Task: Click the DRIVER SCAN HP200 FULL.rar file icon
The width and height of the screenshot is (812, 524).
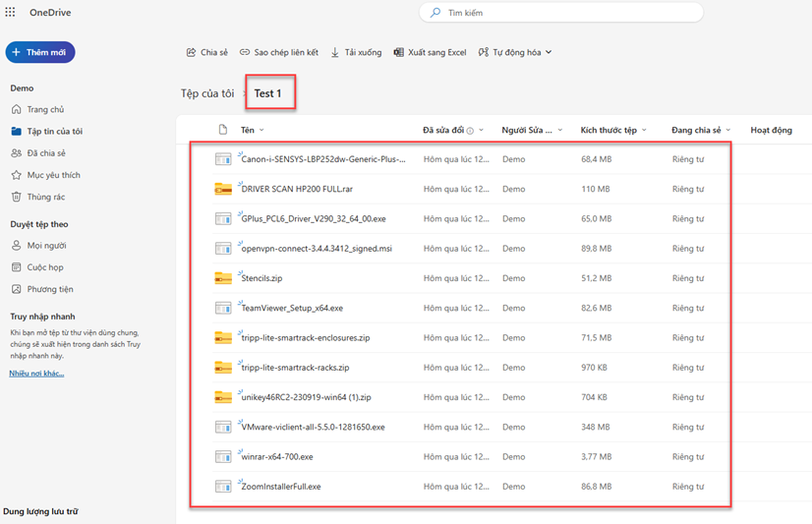Action: 223,189
